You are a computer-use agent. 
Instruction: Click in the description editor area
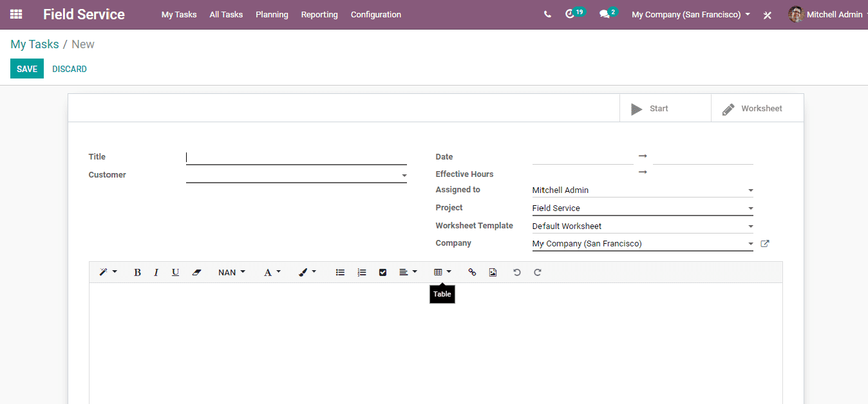436,343
